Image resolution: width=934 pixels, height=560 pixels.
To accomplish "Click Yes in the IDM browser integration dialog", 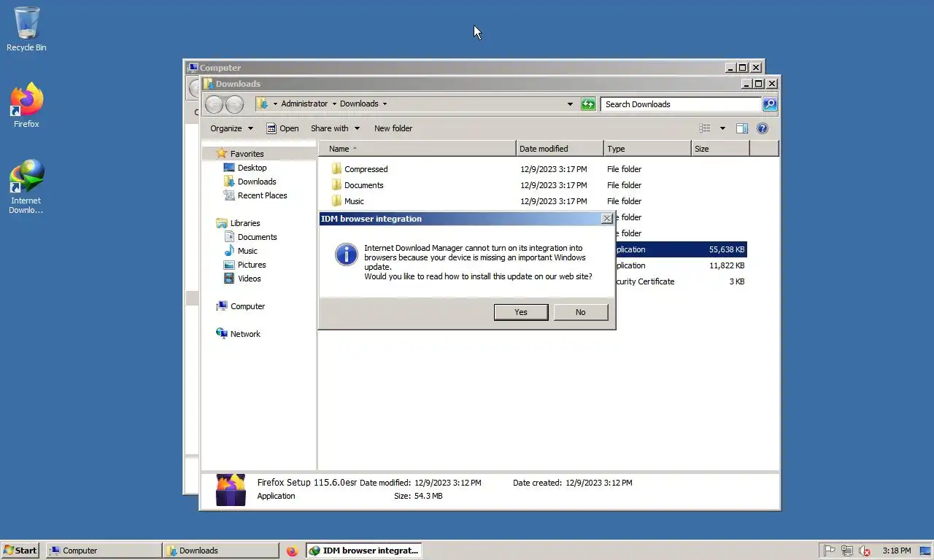I will [x=521, y=312].
